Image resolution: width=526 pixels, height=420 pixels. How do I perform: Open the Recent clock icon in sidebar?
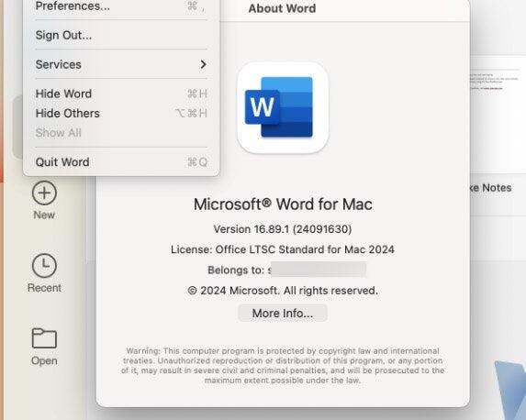(x=44, y=266)
